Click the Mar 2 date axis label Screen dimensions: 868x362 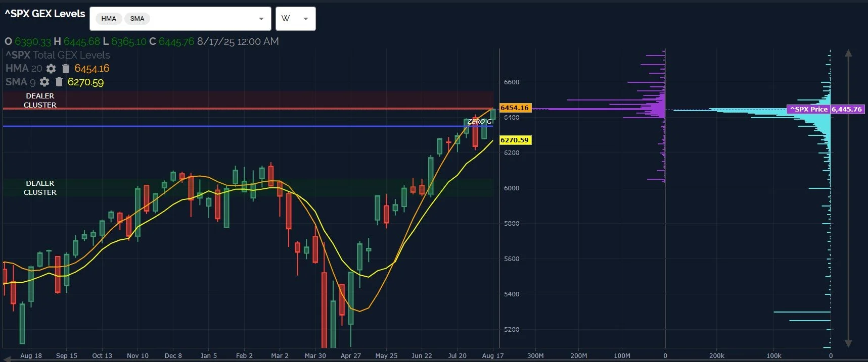coord(280,355)
